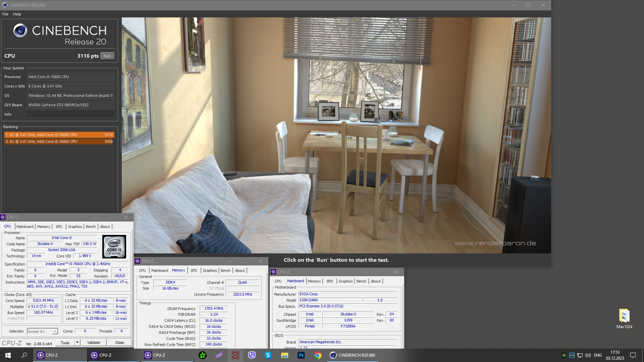644x362 pixels.
Task: Open Graphics tab in CPU-Z Memory window
Action: click(x=210, y=270)
